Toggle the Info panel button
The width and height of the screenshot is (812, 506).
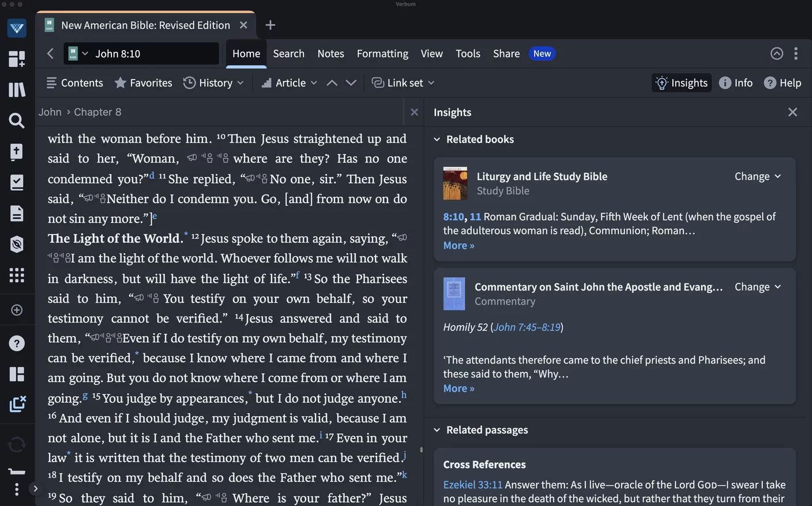735,83
